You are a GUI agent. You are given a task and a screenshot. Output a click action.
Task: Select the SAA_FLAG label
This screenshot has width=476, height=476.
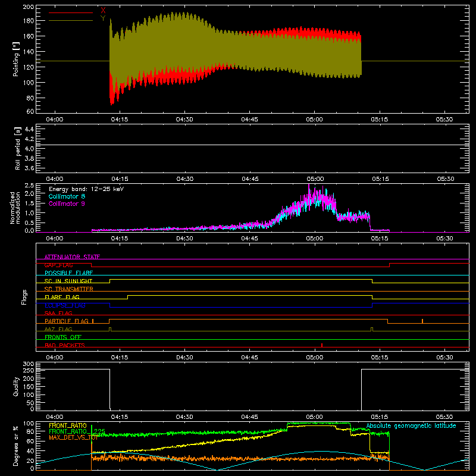click(58, 313)
